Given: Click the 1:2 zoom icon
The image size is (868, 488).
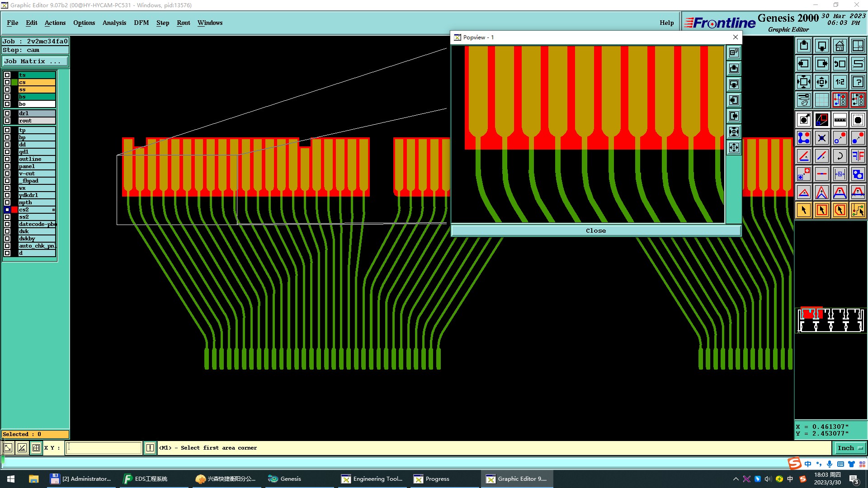Looking at the screenshot, I should (840, 82).
